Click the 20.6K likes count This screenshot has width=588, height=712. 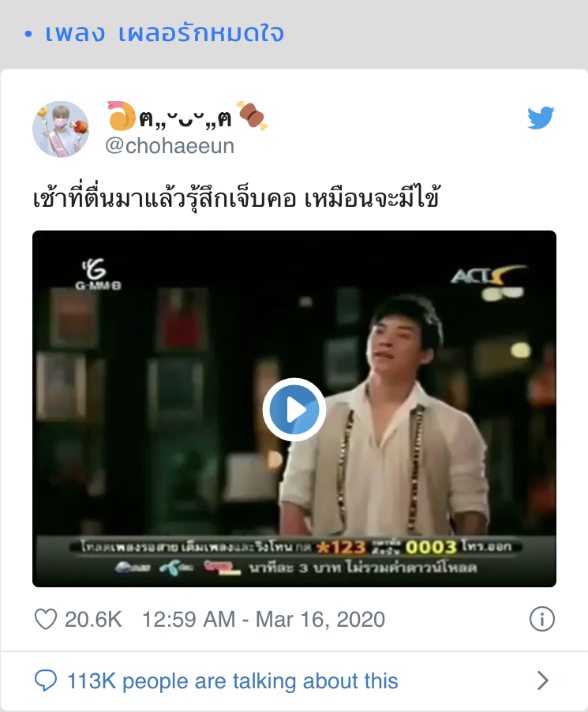[x=93, y=620]
